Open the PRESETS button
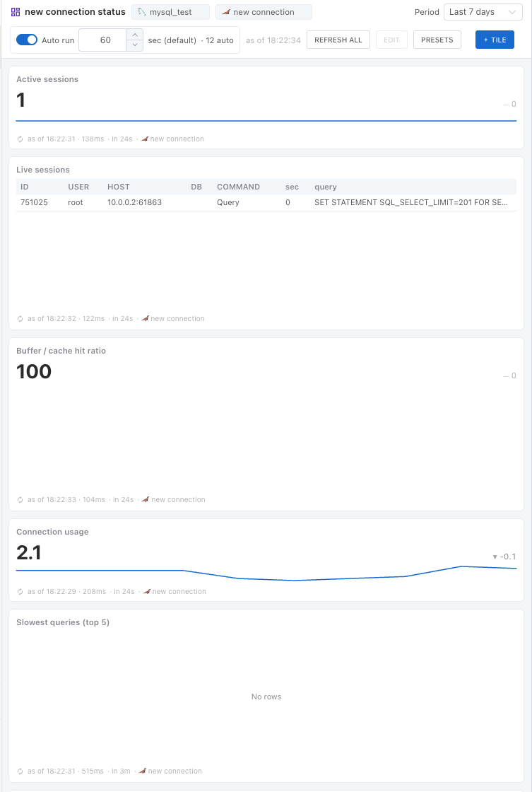 pyautogui.click(x=437, y=40)
